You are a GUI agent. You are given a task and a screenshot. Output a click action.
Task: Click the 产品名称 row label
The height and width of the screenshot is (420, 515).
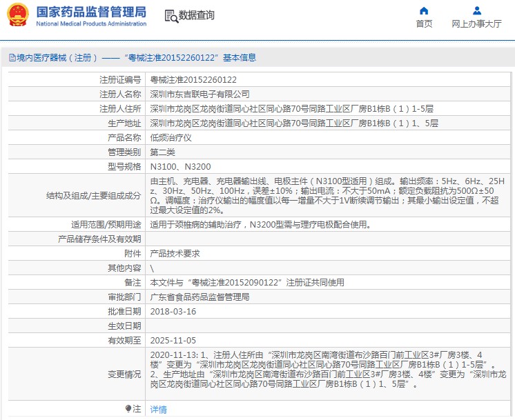pyautogui.click(x=124, y=137)
